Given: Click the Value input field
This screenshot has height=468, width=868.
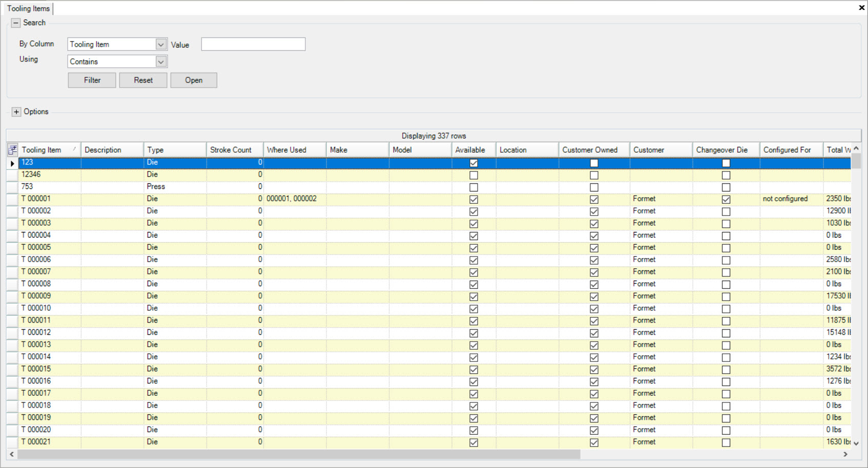Looking at the screenshot, I should point(253,45).
